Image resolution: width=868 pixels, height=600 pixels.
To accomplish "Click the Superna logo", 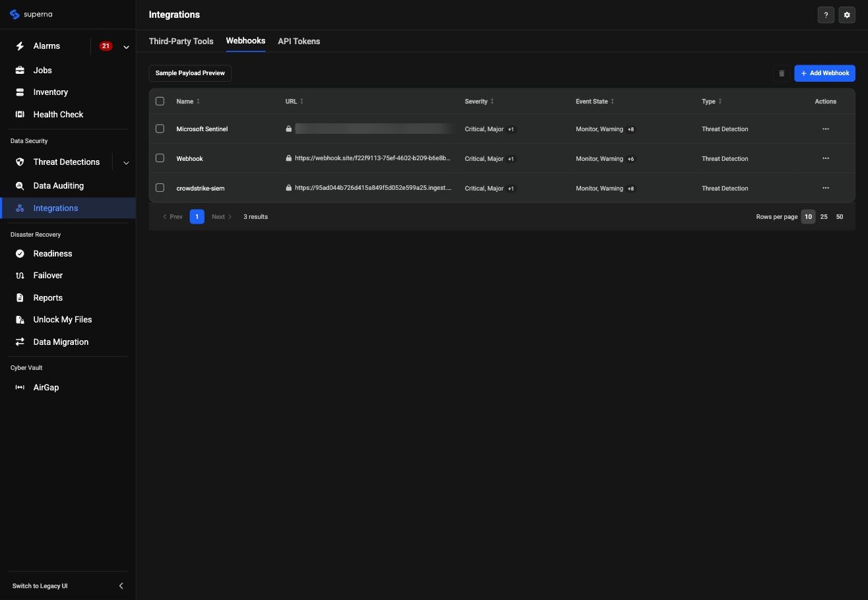I will 31,15.
